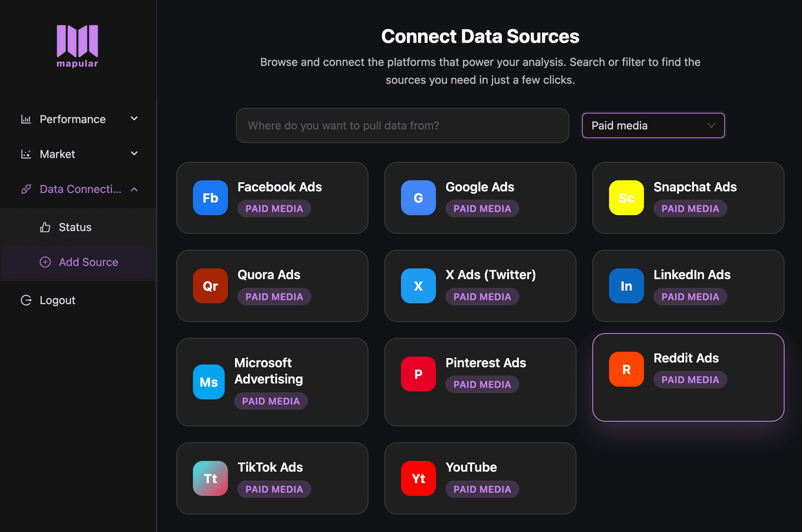
Task: Expand the Performance section chevron
Action: click(134, 119)
